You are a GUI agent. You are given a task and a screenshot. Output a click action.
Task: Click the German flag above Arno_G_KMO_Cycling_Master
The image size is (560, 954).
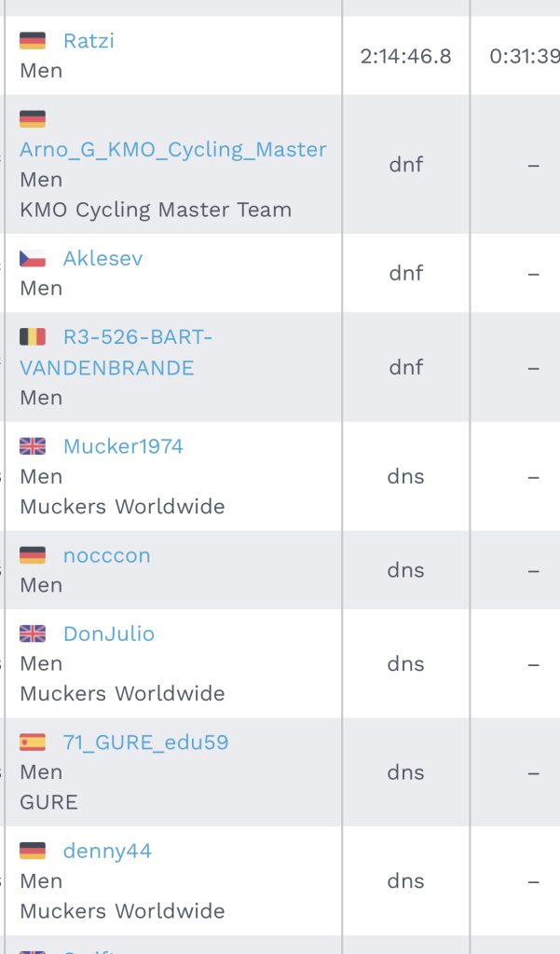point(33,119)
